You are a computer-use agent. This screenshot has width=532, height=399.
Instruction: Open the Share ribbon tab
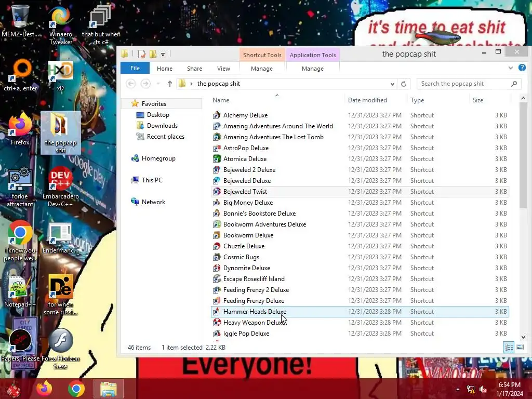pos(194,69)
